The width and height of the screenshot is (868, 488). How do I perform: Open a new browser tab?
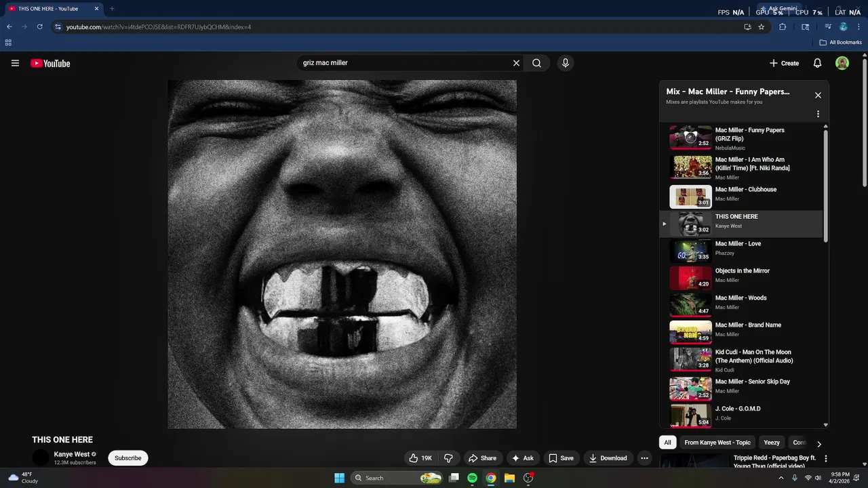pos(112,9)
